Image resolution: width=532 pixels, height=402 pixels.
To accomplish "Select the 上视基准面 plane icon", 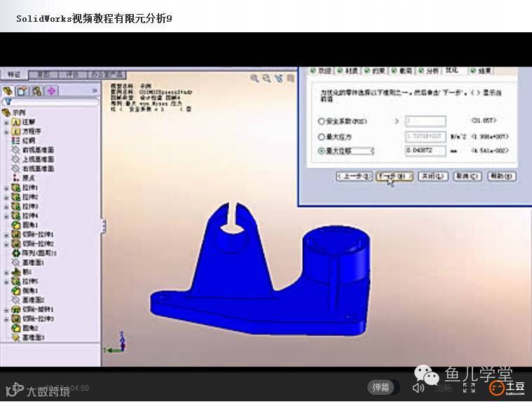I will click(15, 159).
